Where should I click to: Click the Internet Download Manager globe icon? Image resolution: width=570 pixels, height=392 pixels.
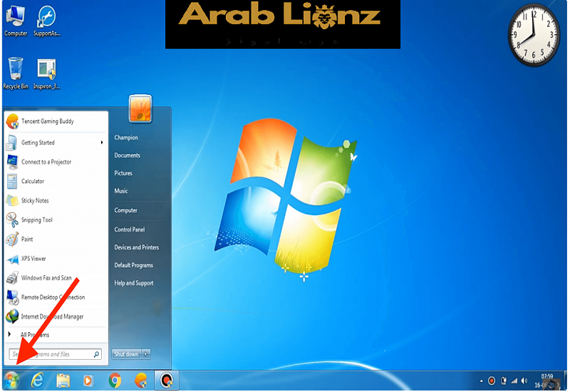tap(12, 316)
